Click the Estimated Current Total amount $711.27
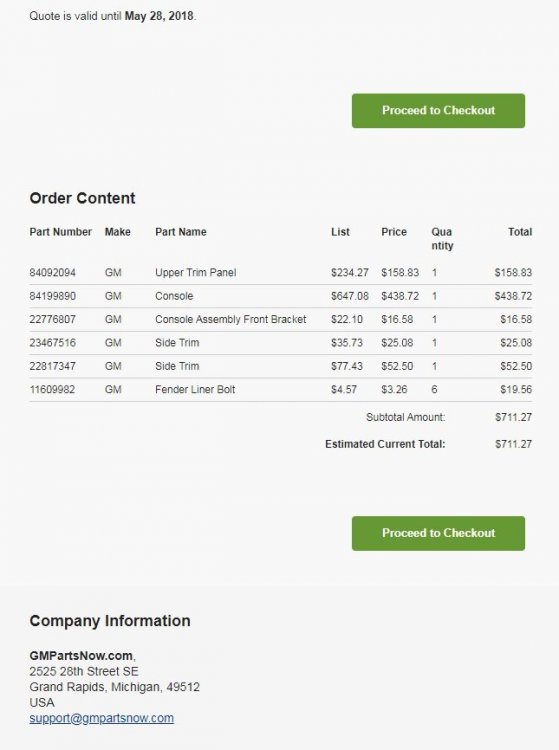 coord(514,444)
